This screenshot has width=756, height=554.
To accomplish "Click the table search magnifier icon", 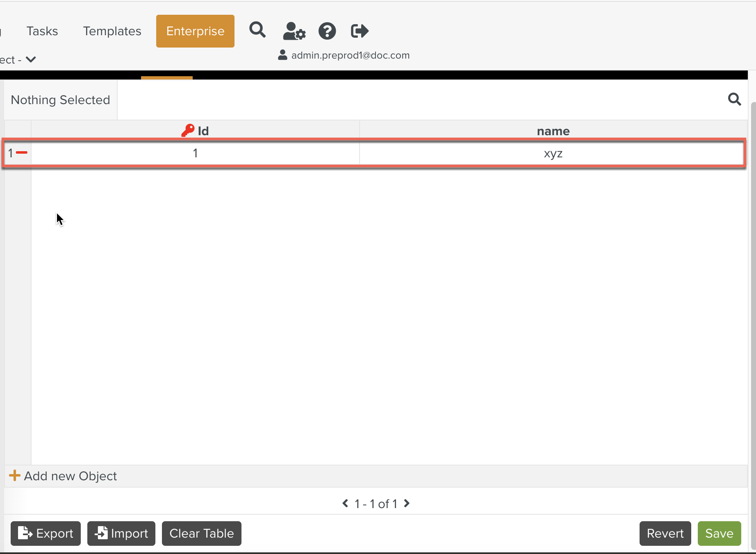I will click(x=734, y=100).
